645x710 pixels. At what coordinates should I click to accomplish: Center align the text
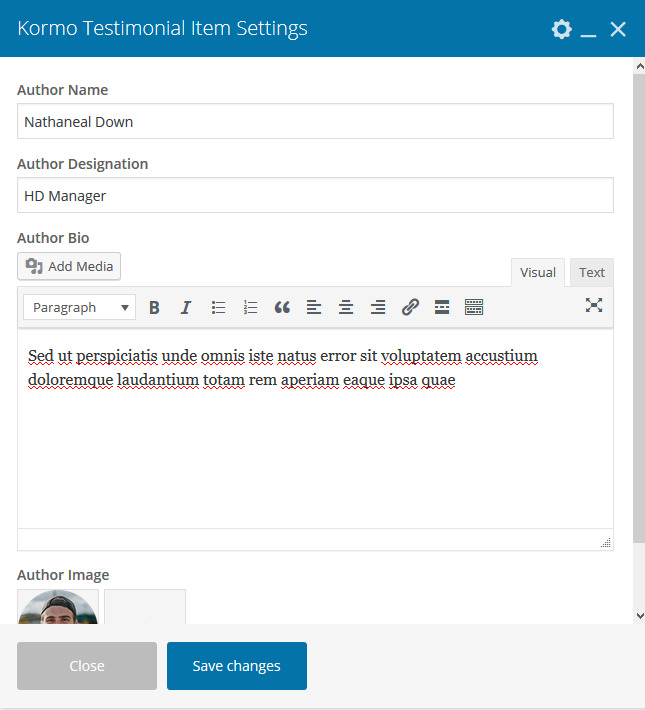pos(346,308)
